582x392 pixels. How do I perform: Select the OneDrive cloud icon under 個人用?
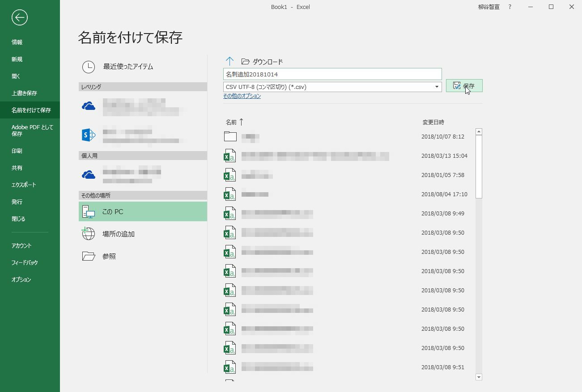pos(89,174)
